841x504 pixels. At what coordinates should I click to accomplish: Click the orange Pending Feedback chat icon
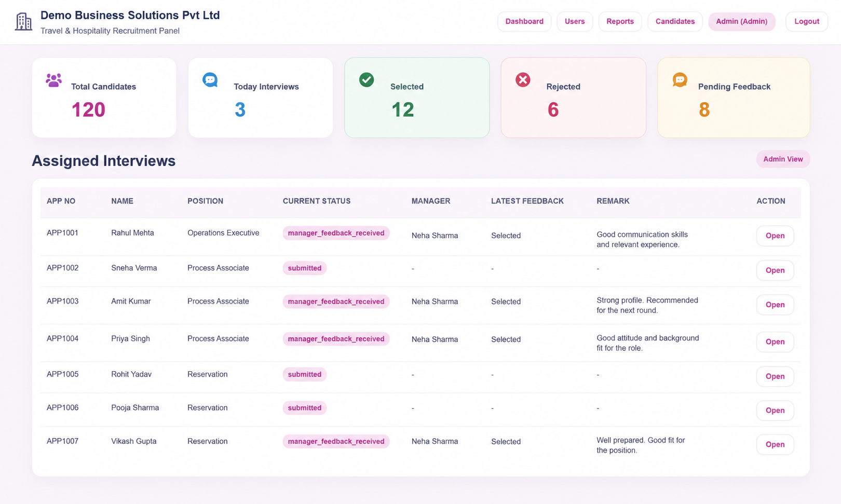[680, 79]
